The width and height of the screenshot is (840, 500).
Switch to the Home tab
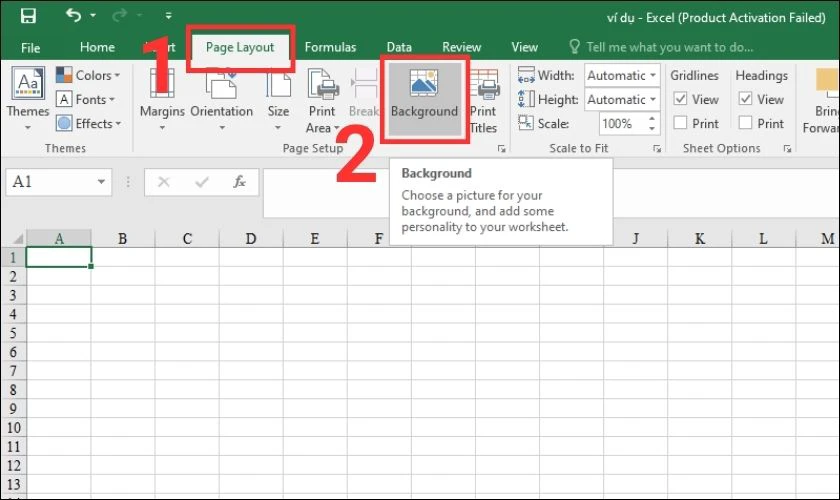tap(97, 47)
